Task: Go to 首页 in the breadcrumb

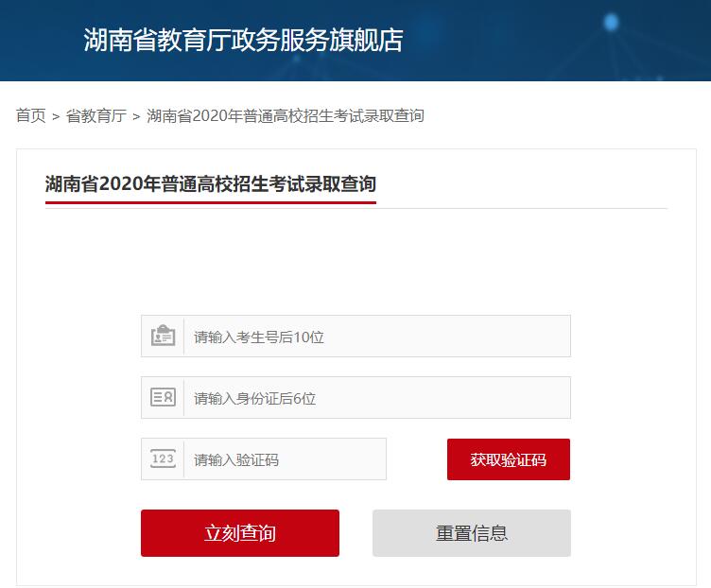Action: coord(31,115)
